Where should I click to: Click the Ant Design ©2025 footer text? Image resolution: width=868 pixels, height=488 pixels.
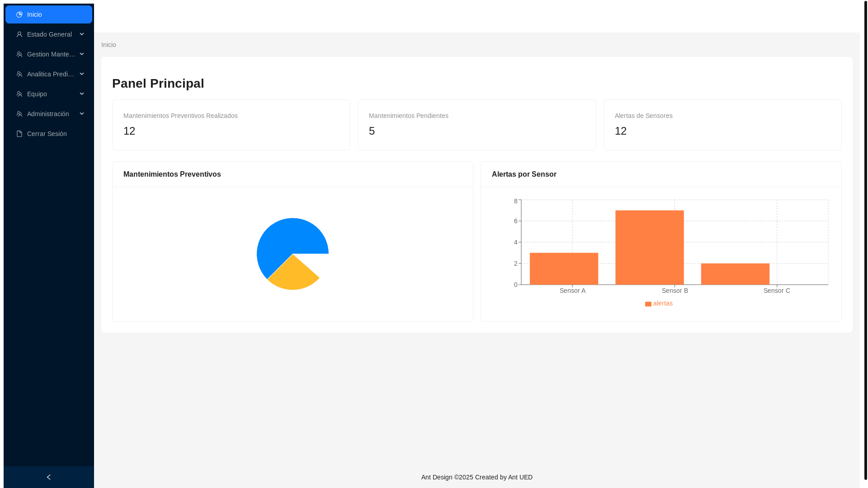click(477, 477)
